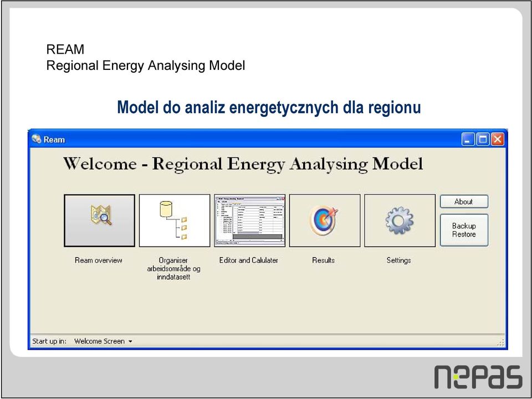532x399 pixels.
Task: Click the "Settings" label text
Action: pyautogui.click(x=398, y=260)
